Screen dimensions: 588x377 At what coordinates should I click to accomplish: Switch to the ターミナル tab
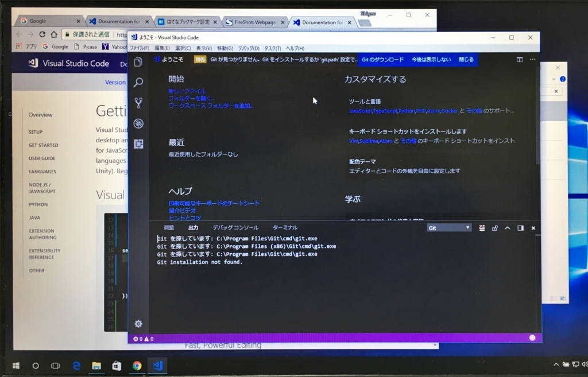(285, 227)
